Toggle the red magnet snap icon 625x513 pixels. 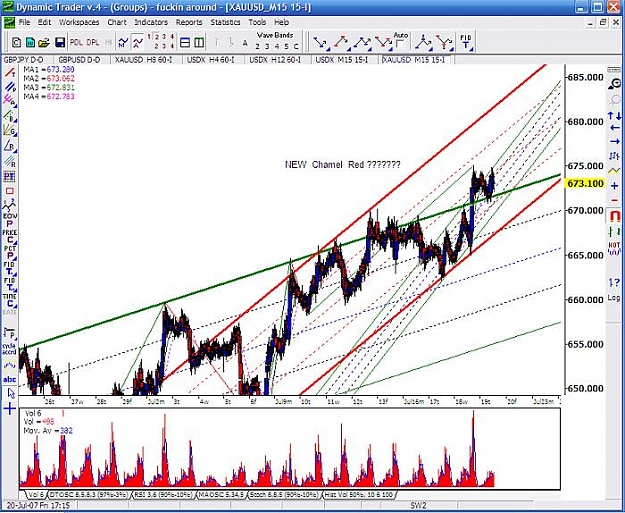coord(614,216)
